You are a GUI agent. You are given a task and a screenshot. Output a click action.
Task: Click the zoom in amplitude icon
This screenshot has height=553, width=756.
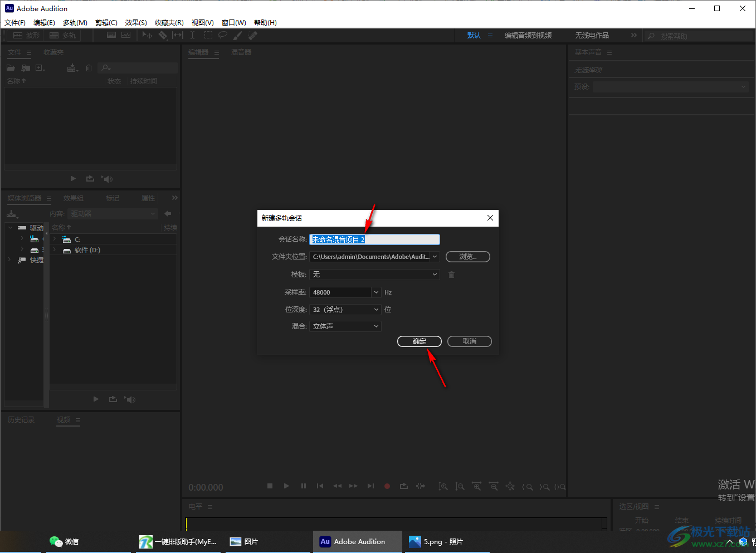click(x=443, y=486)
